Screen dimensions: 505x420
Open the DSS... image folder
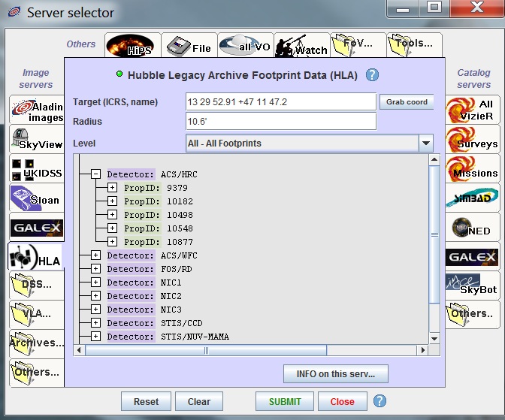coord(37,286)
